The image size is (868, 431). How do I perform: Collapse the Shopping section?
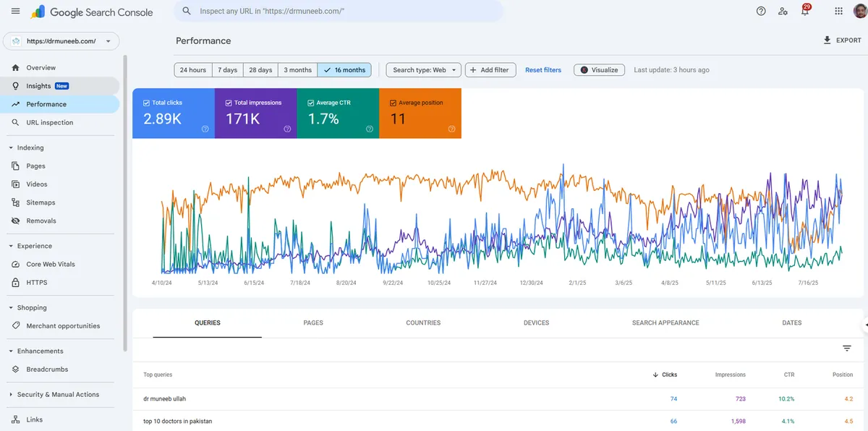click(x=10, y=307)
